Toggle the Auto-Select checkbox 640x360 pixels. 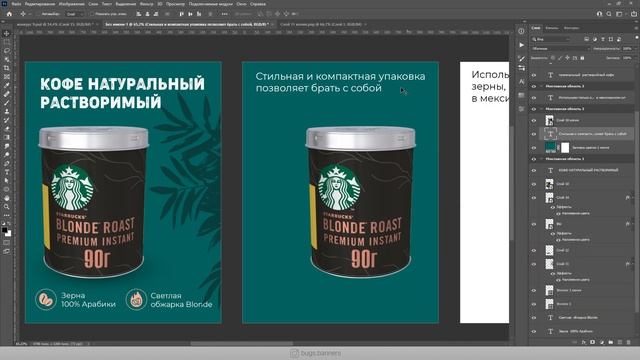tap(38, 14)
